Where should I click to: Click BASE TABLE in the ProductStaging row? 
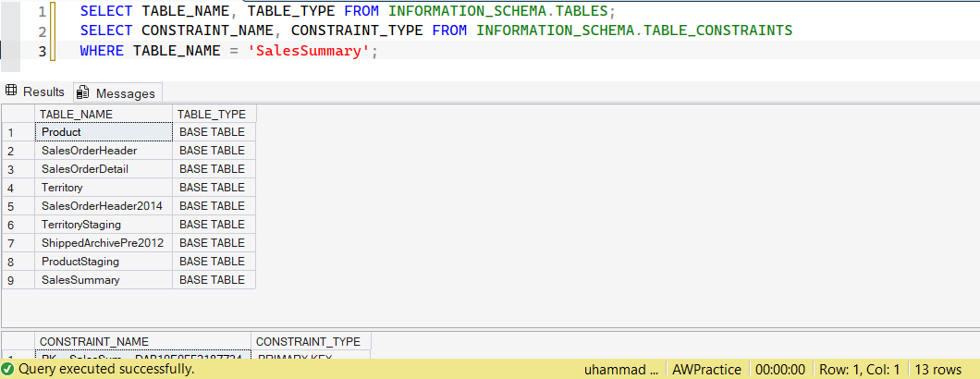214,261
